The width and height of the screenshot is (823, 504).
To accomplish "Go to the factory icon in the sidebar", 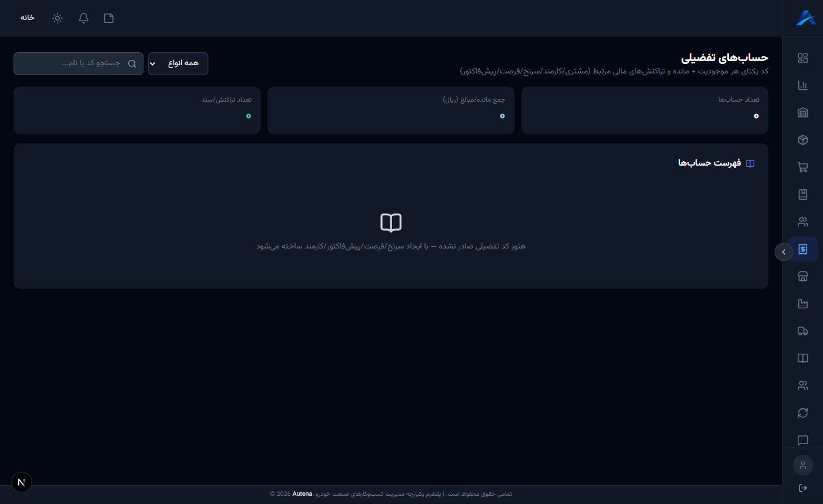I will [x=802, y=304].
